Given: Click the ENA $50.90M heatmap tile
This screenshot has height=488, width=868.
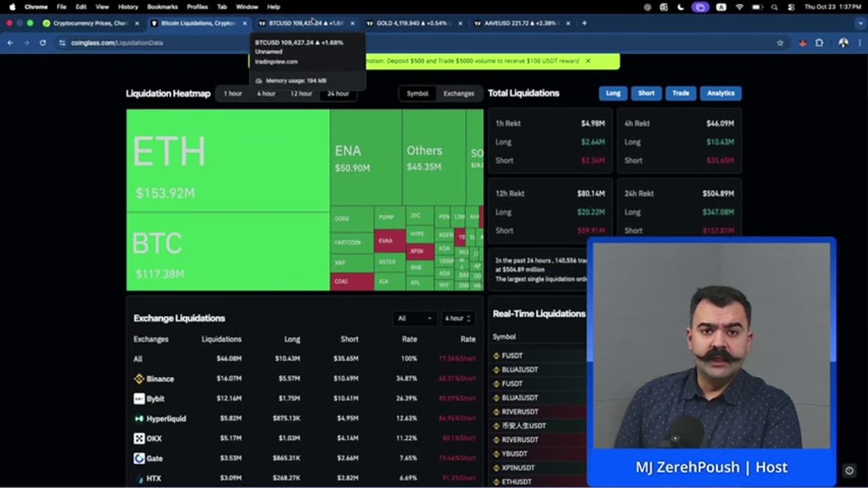Looking at the screenshot, I should click(366, 159).
